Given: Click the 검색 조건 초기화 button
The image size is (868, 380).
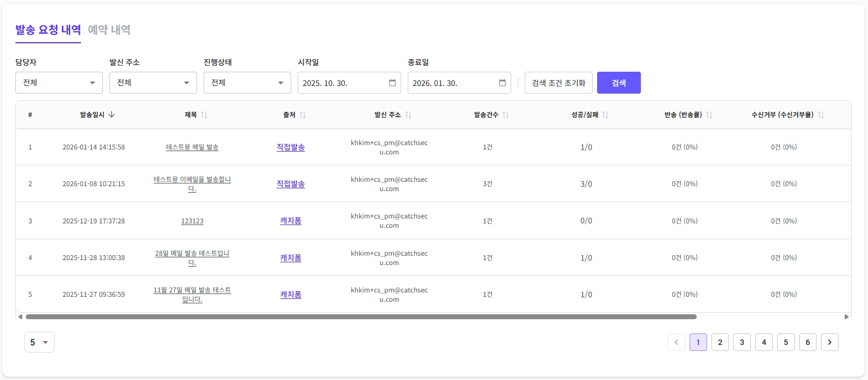Looking at the screenshot, I should coord(558,83).
